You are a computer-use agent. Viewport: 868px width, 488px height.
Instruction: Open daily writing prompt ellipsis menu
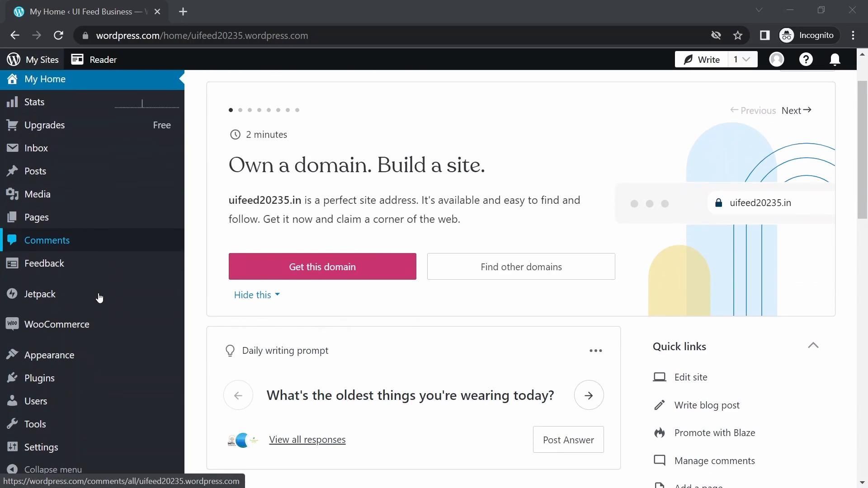coord(595,351)
